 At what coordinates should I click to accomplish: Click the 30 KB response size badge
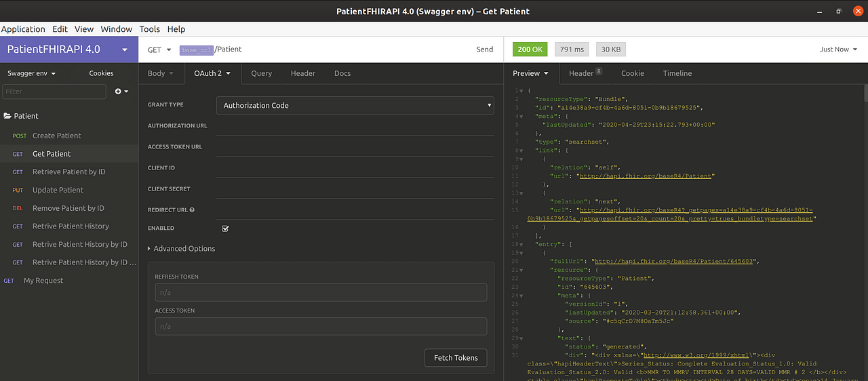pos(610,49)
